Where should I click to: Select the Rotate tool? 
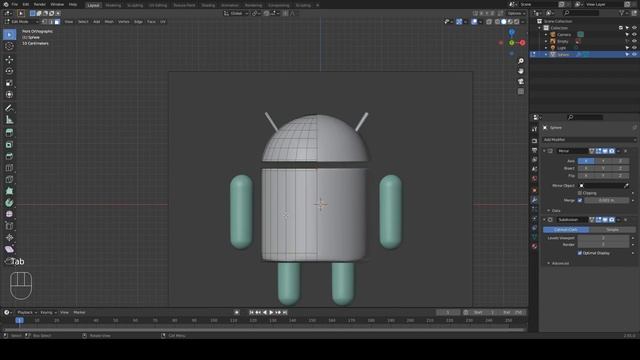(x=9, y=71)
